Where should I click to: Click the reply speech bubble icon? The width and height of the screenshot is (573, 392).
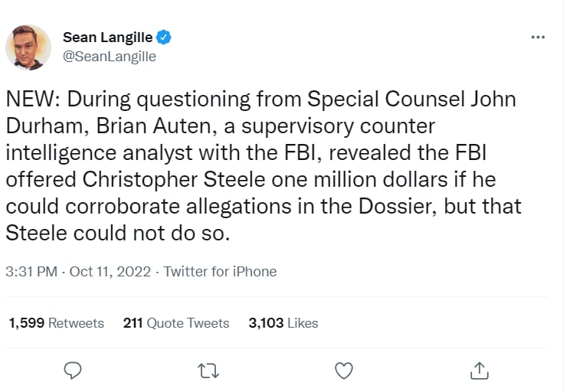(x=73, y=371)
